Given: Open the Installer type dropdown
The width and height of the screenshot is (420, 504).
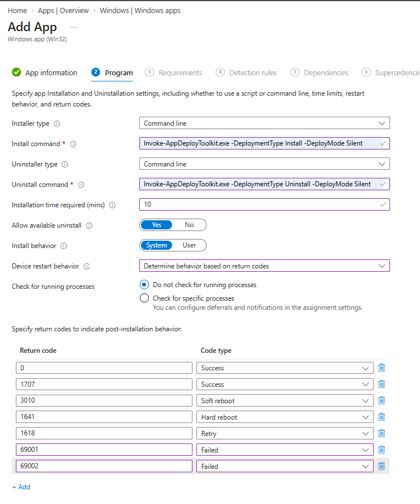Looking at the screenshot, I should (x=264, y=123).
